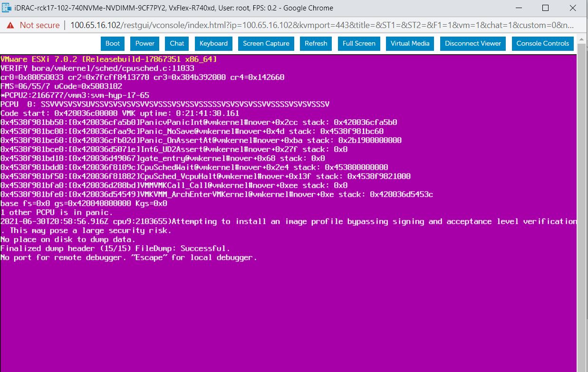Click the iDRAC favicon in title bar
This screenshot has height=372, width=588.
6,8
